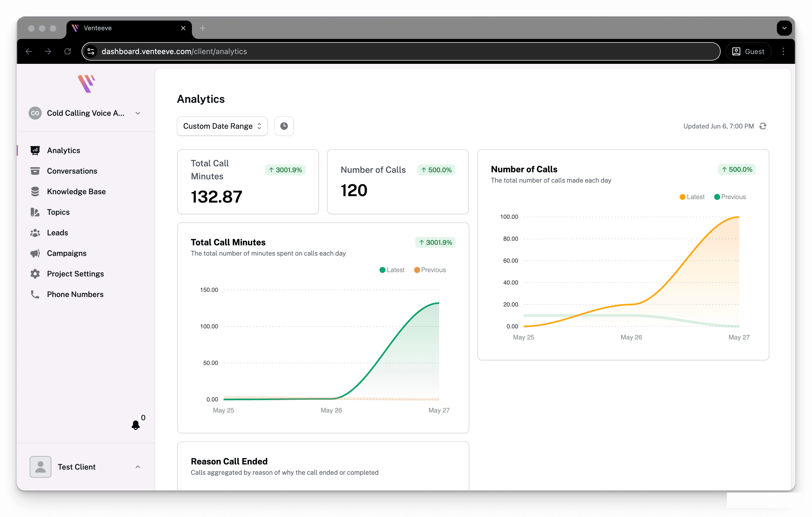Close the Venteeve browser tab
812x517 pixels.
coord(183,28)
